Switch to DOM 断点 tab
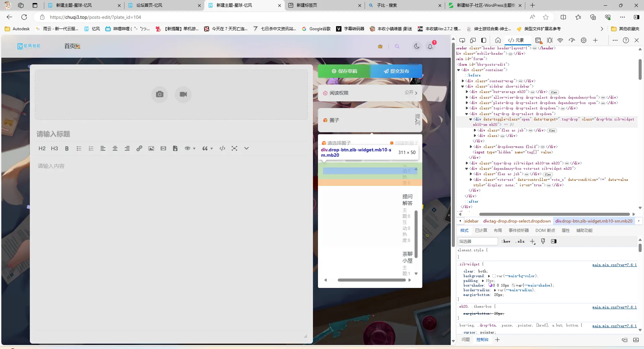 click(x=545, y=231)
